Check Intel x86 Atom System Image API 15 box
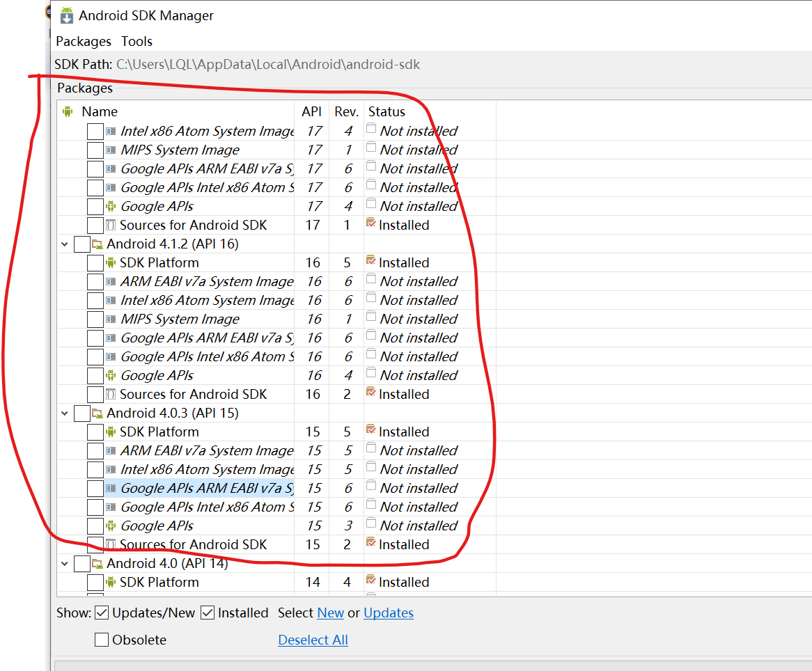 point(95,470)
